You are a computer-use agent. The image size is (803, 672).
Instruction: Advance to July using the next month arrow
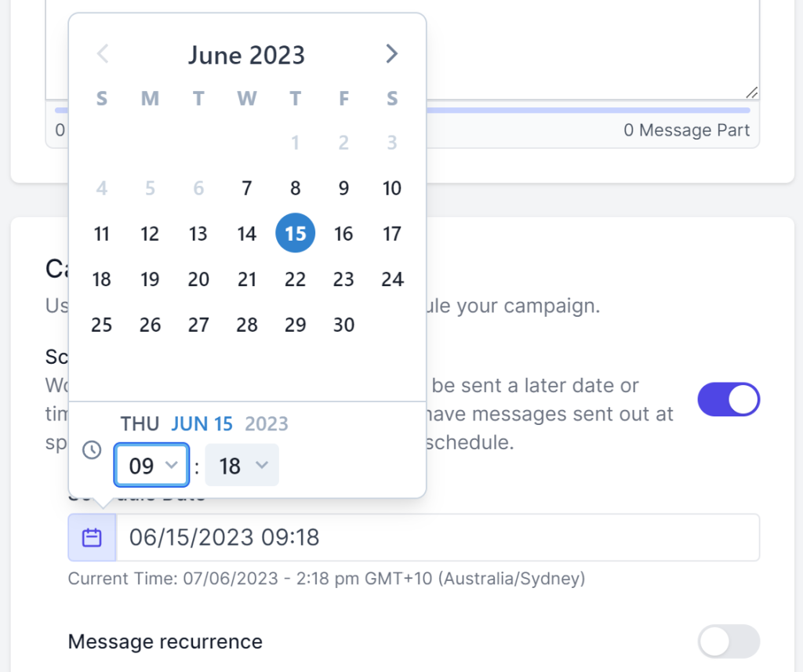click(391, 54)
